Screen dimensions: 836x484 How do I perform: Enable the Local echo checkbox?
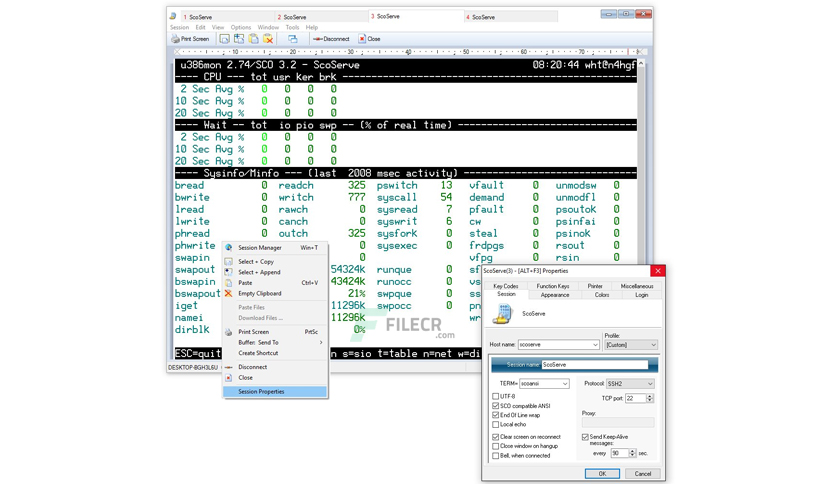click(496, 425)
